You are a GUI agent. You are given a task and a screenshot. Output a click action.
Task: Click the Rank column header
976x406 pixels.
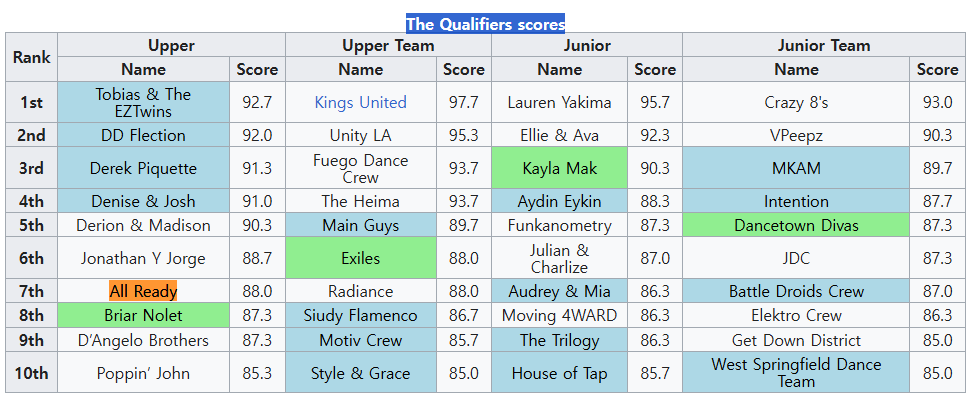[x=32, y=57]
